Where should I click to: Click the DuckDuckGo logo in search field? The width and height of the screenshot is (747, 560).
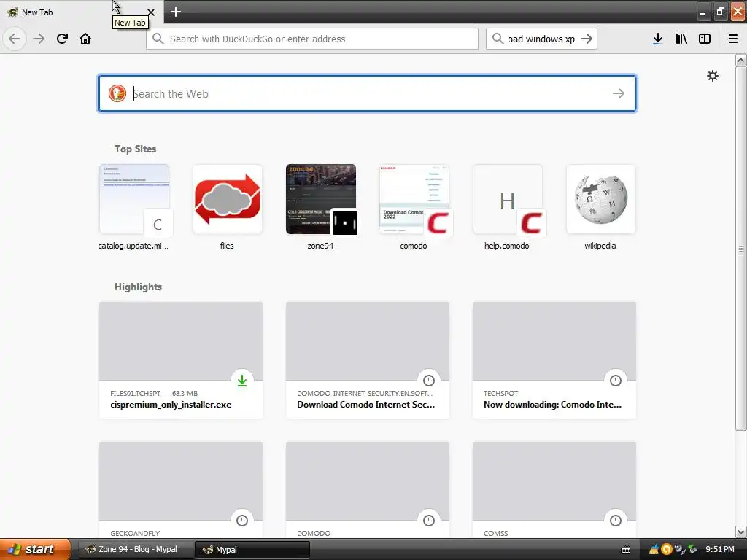tap(117, 93)
